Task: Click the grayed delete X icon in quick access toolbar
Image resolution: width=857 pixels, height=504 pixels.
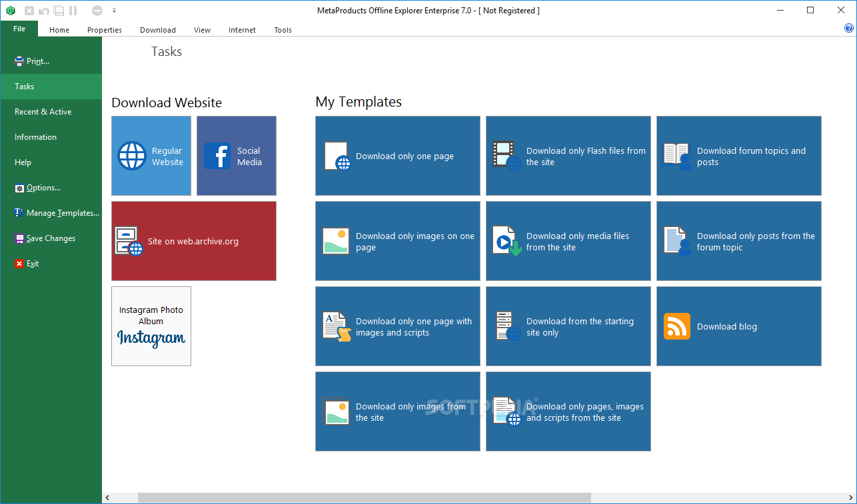Action: pyautogui.click(x=29, y=11)
